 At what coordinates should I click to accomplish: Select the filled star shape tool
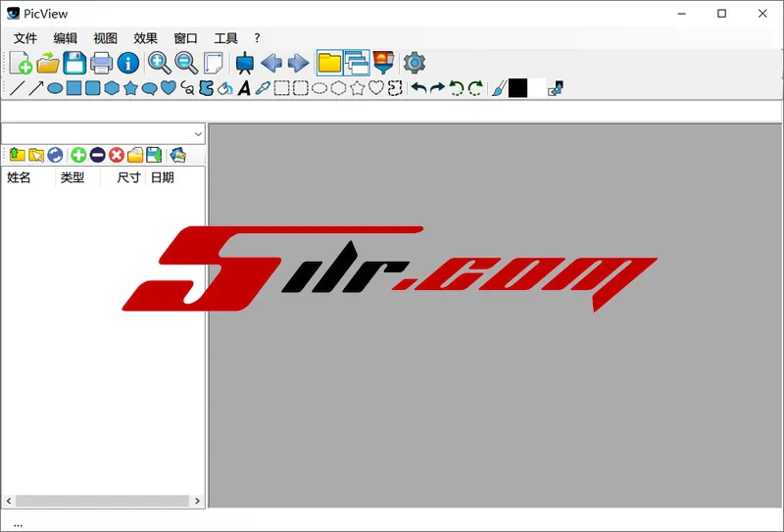[x=130, y=88]
